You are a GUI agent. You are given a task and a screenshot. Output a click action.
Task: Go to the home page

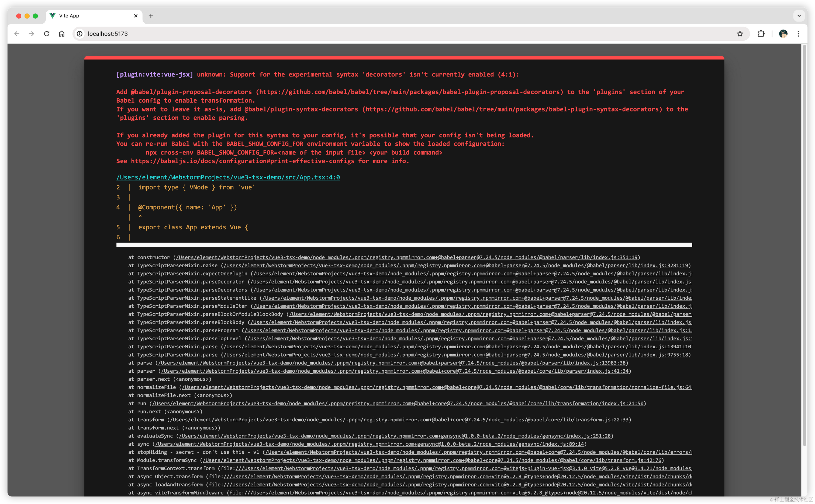[62, 34]
